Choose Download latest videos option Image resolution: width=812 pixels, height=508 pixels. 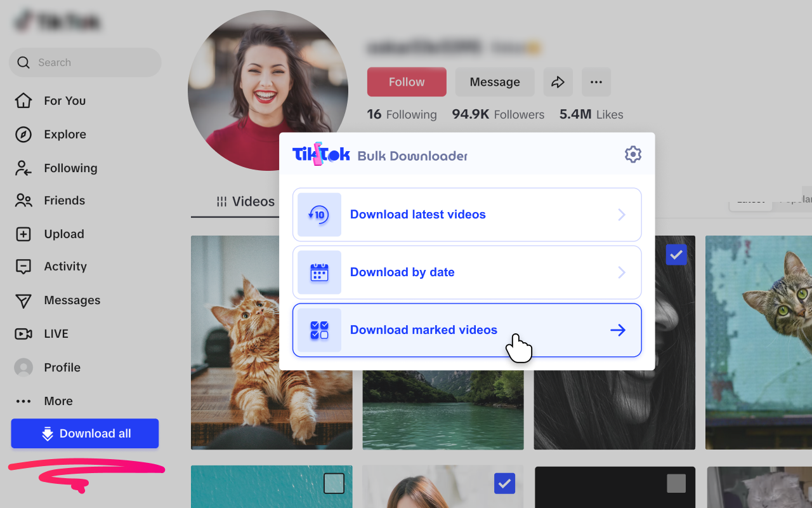click(x=467, y=215)
